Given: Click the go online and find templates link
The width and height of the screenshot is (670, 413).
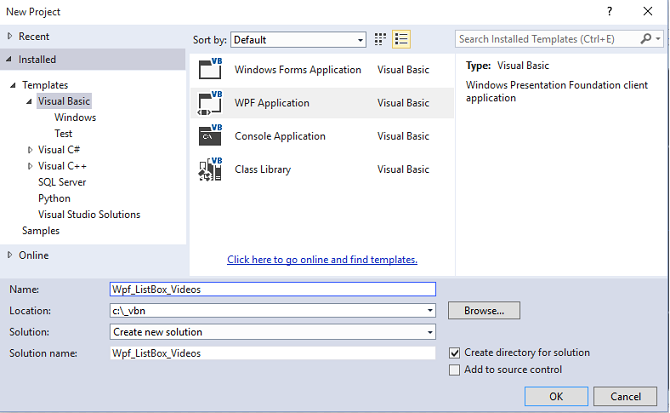Looking at the screenshot, I should (322, 259).
